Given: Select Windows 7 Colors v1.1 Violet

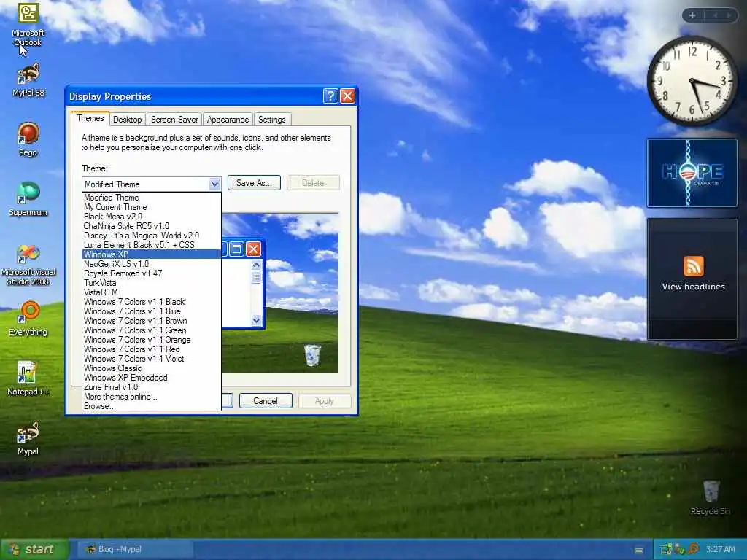Looking at the screenshot, I should [x=152, y=359].
